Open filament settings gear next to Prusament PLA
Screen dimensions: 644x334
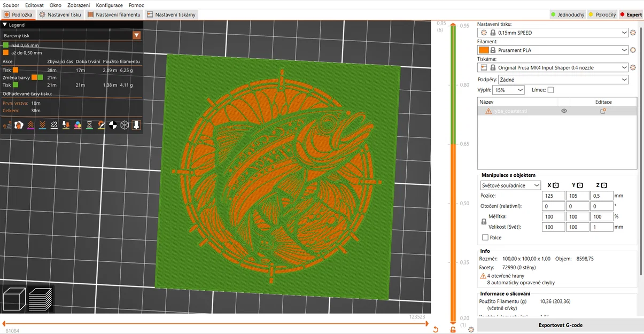(633, 50)
